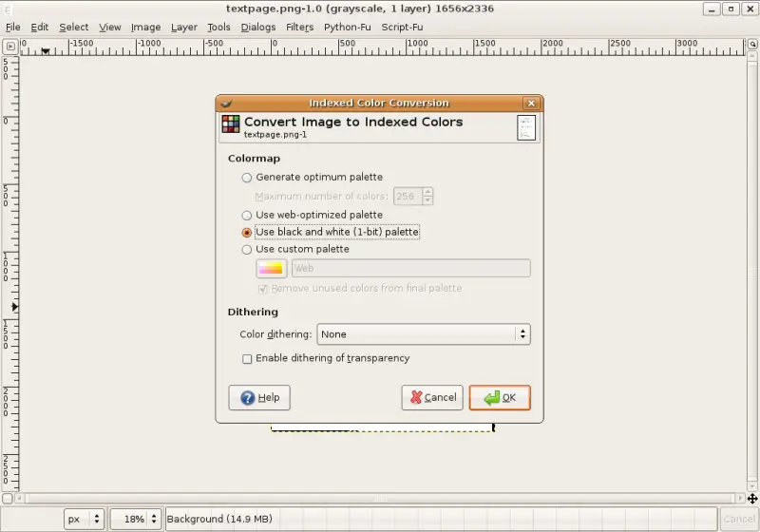The width and height of the screenshot is (760, 532).
Task: Open the Color dithering dropdown
Action: point(423,334)
